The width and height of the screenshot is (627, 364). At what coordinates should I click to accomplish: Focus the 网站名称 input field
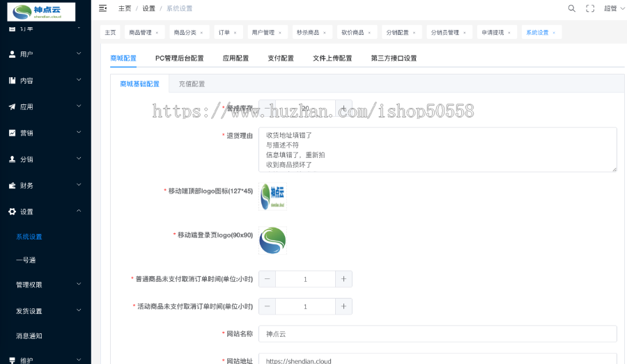[x=438, y=333]
